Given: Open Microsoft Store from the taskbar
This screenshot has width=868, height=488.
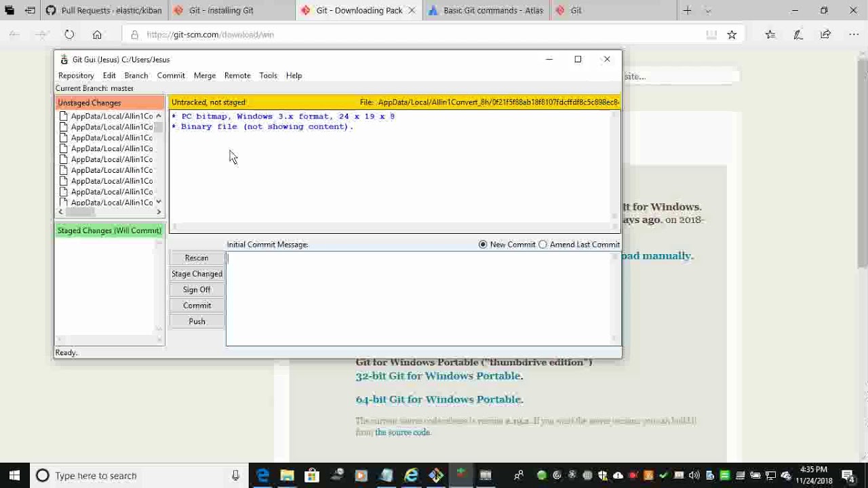Looking at the screenshot, I should coord(312,476).
